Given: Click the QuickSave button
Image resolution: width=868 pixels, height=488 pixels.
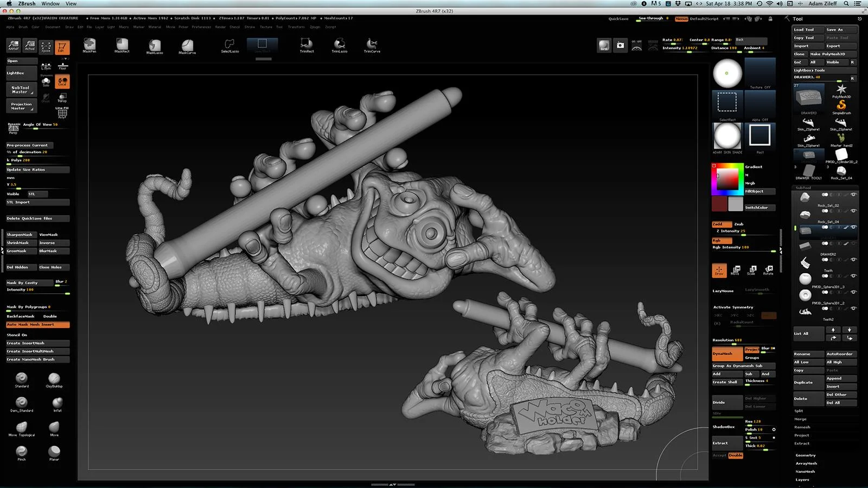Looking at the screenshot, I should [618, 19].
